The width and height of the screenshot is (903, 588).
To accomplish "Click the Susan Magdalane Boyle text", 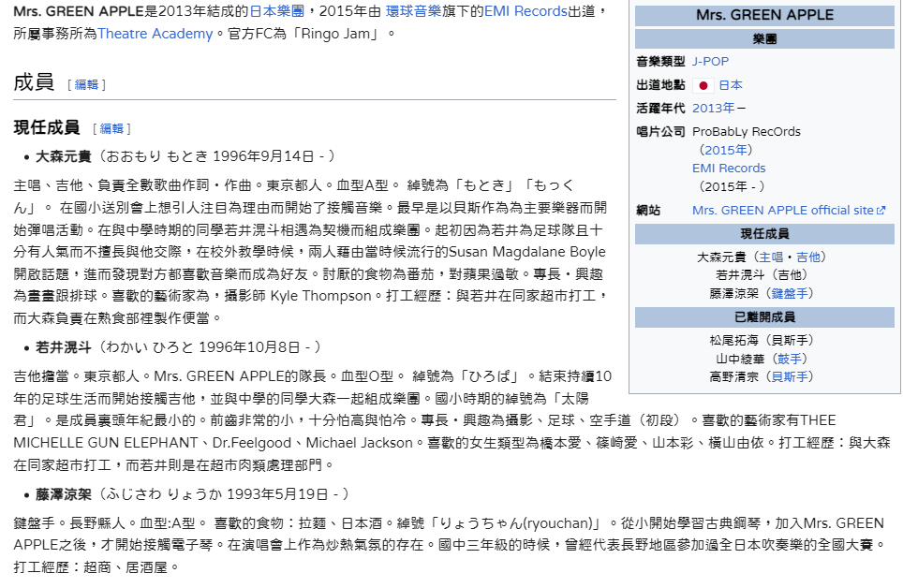I will point(527,252).
